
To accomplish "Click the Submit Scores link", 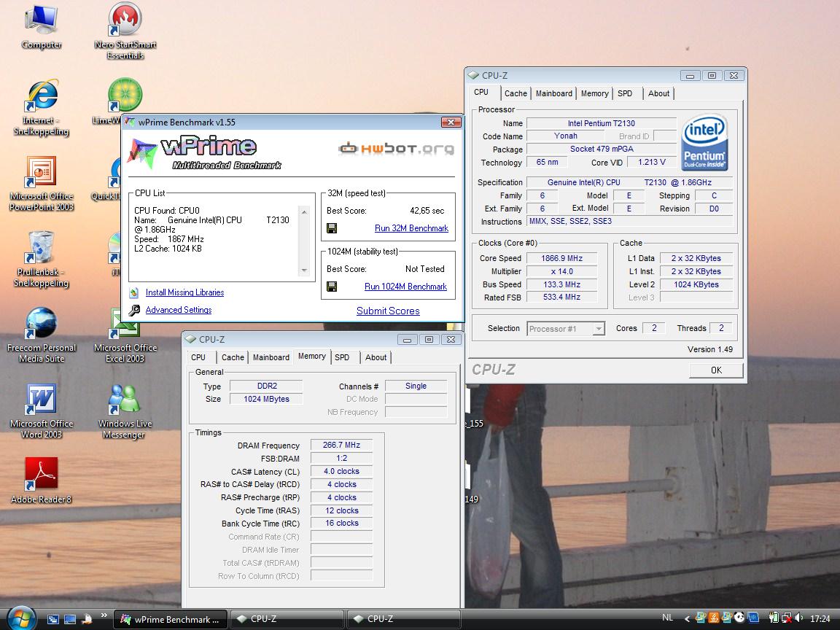I will [389, 311].
